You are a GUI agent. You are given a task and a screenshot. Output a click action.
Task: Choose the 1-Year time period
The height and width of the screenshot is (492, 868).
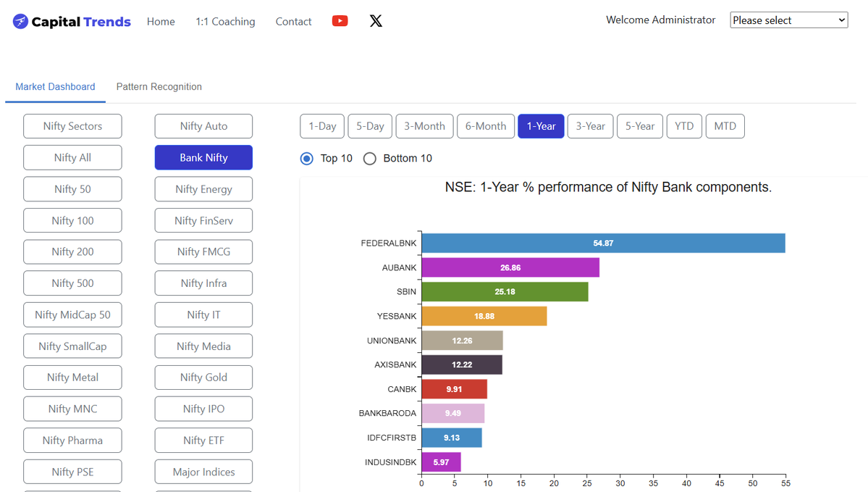pos(541,126)
